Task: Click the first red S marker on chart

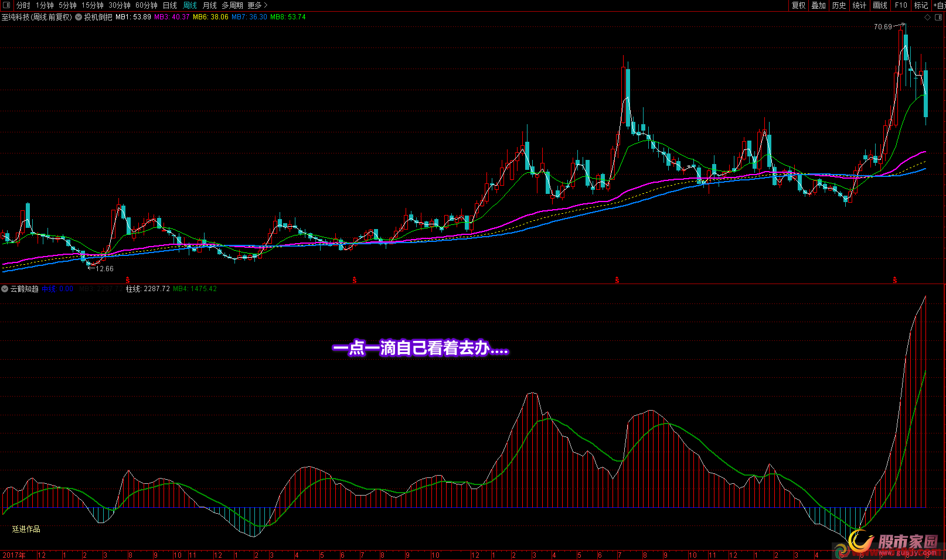Action: coord(128,281)
